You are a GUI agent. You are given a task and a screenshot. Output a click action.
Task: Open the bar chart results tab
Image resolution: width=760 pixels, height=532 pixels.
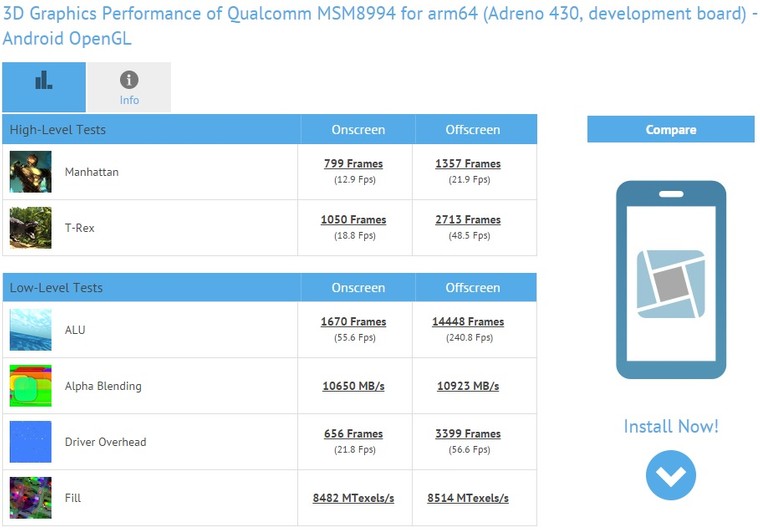[x=44, y=87]
